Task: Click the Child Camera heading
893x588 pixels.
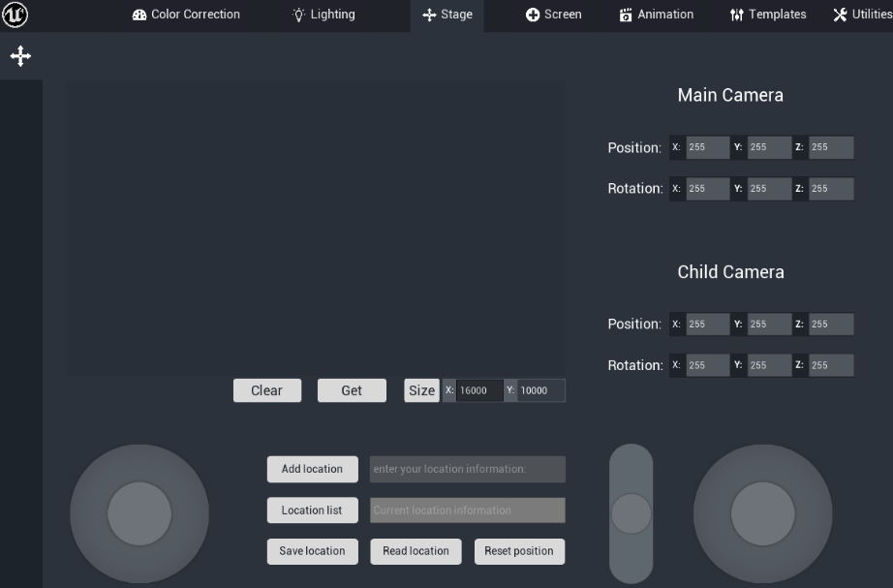Action: 730,272
